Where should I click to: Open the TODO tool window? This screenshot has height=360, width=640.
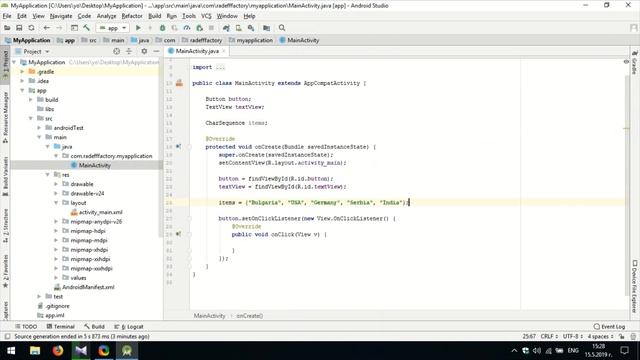pos(26,327)
